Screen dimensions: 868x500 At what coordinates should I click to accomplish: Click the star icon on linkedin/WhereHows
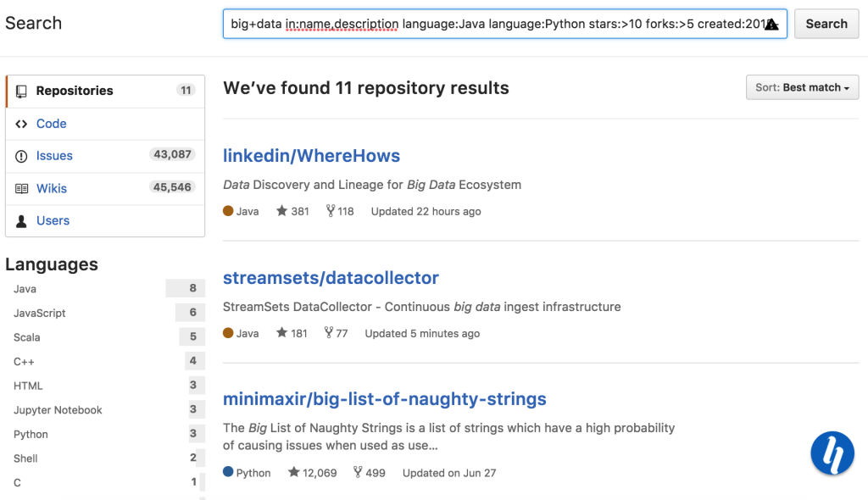(x=281, y=211)
